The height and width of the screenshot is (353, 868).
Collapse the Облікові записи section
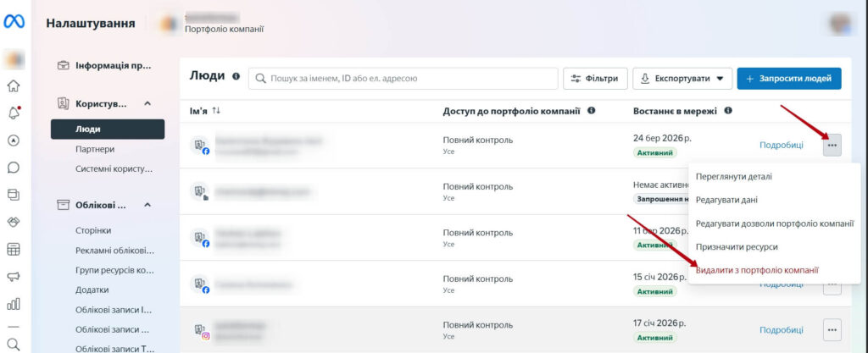click(x=147, y=204)
